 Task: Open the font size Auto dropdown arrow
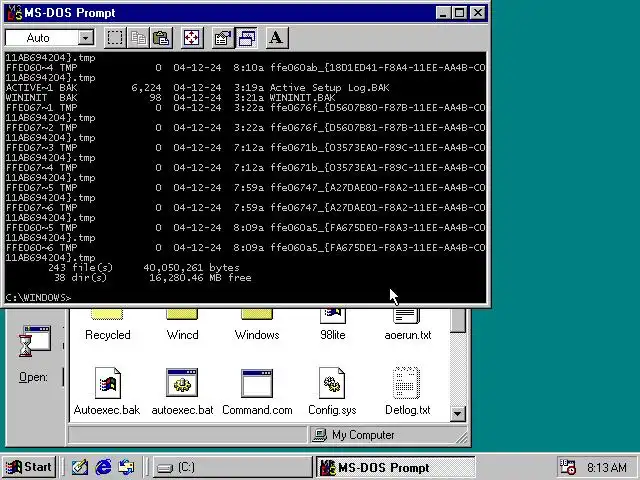(86, 38)
